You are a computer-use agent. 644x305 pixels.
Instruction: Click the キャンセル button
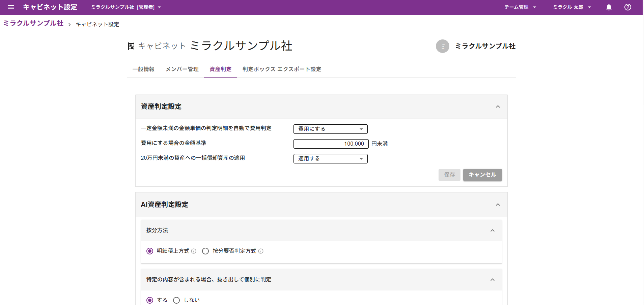coord(482,175)
